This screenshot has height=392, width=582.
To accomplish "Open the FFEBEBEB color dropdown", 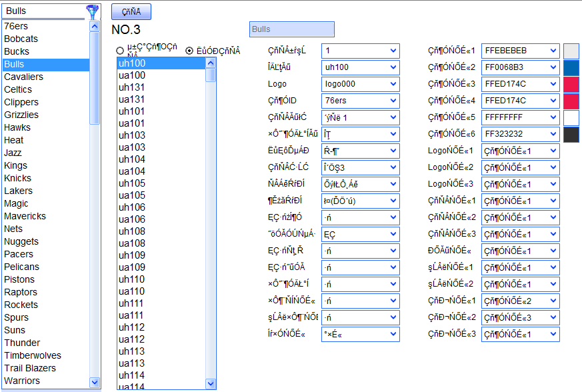I will pos(521,51).
